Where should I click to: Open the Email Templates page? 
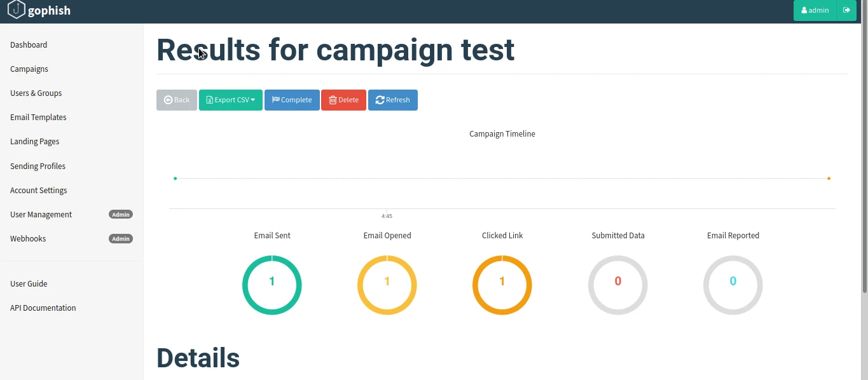(38, 117)
